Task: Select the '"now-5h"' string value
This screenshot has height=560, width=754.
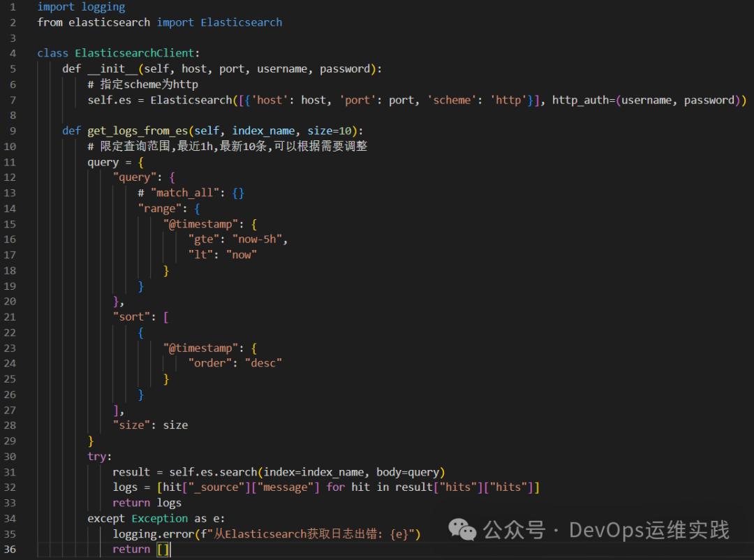Action: pos(257,239)
